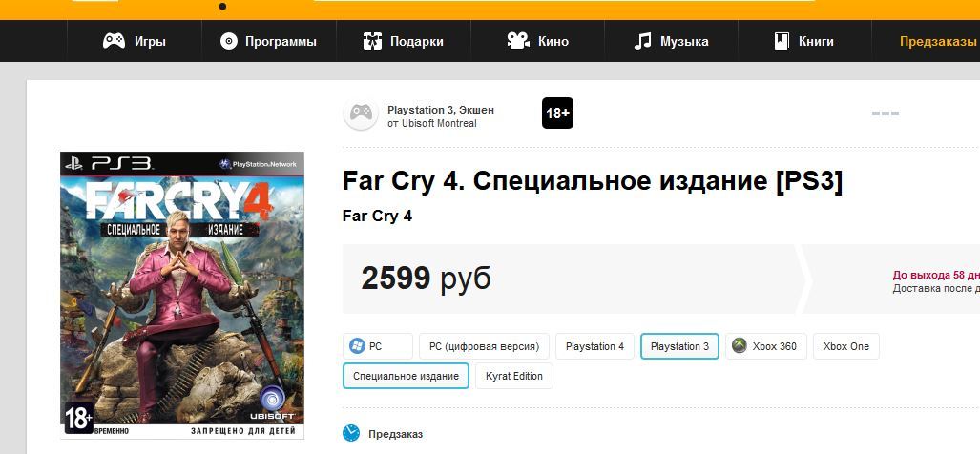Image resolution: width=980 pixels, height=454 pixels.
Task: Select the Kyrat Edition option
Action: (x=514, y=376)
